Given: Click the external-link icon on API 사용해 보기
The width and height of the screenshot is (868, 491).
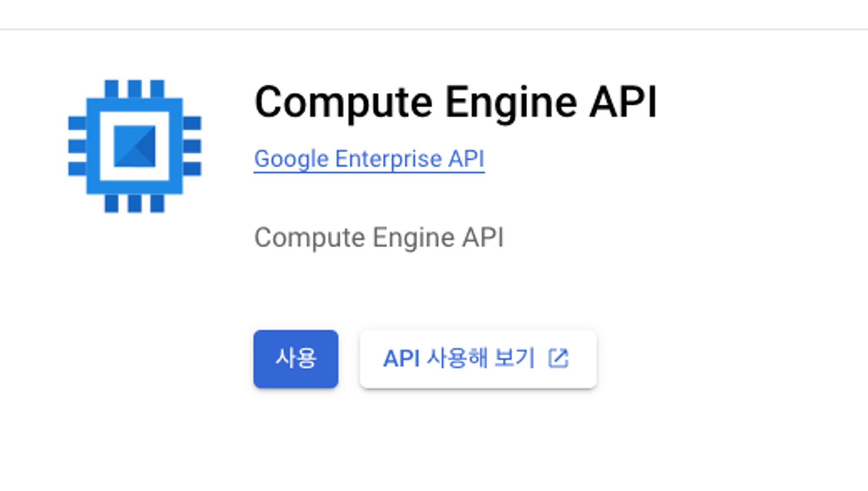Looking at the screenshot, I should click(558, 358).
